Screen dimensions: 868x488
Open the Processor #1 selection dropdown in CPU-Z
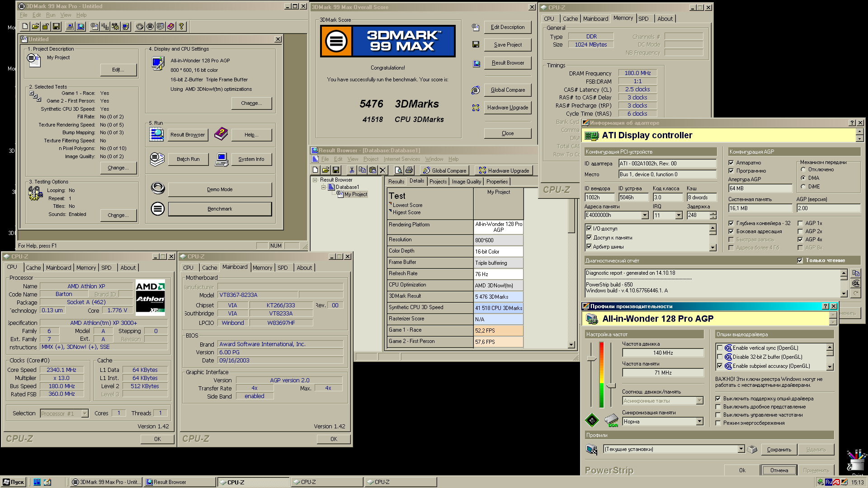[85, 413]
